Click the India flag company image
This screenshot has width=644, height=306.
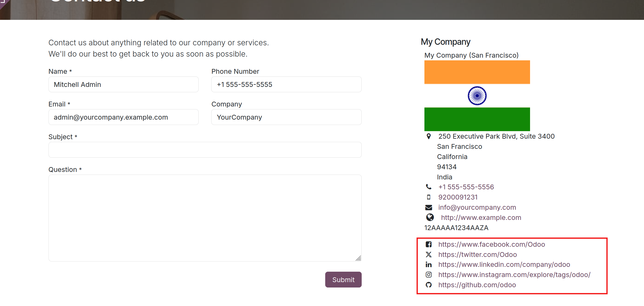[477, 95]
